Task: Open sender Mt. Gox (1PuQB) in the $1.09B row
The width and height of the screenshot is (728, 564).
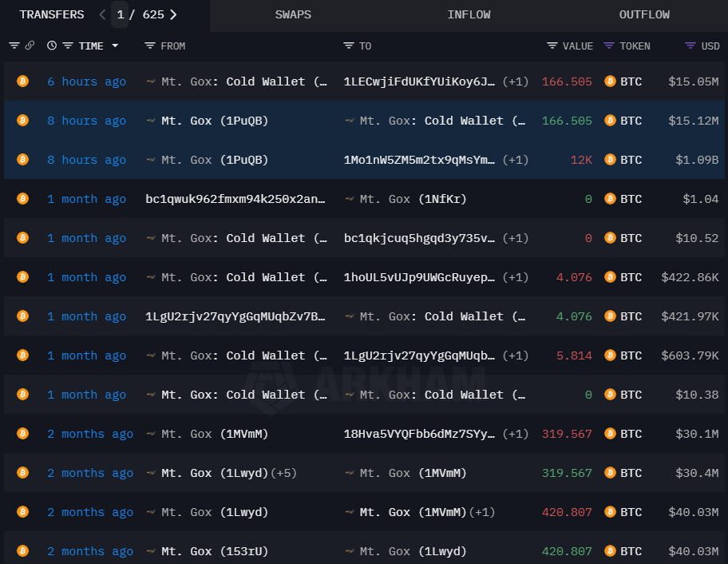Action: click(215, 159)
